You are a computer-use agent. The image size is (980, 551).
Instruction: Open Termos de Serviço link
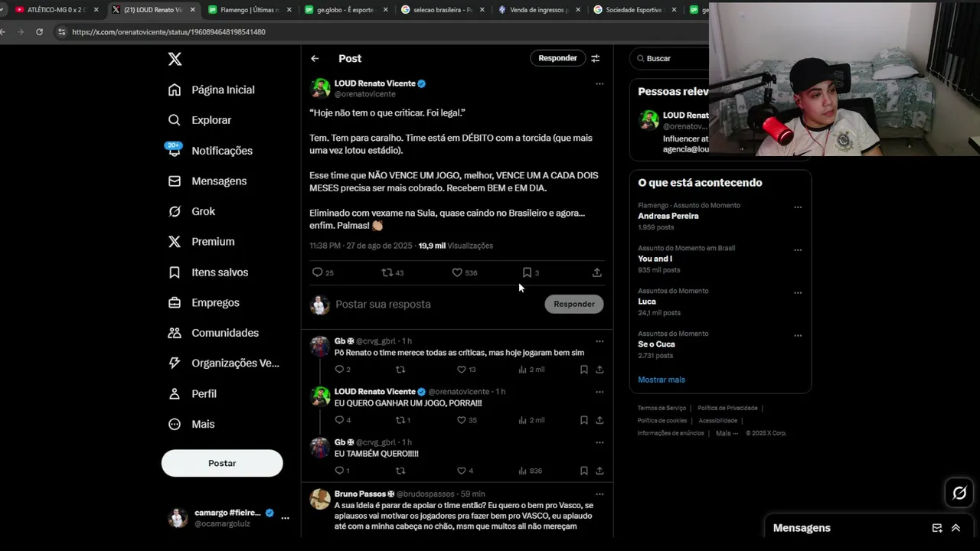(661, 408)
